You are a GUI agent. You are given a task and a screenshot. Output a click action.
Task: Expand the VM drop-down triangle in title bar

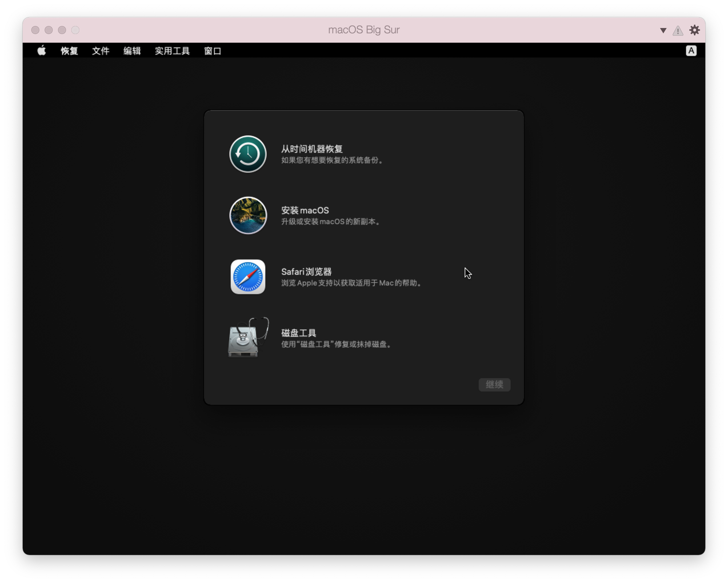662,30
